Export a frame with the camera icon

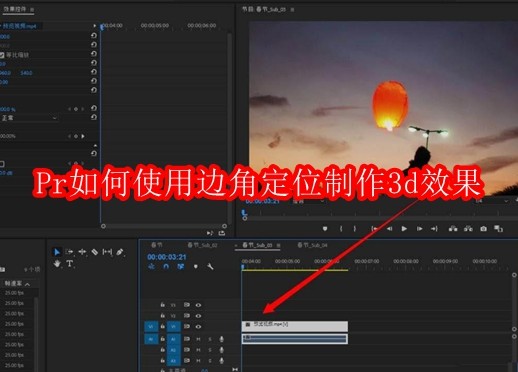[x=483, y=229]
